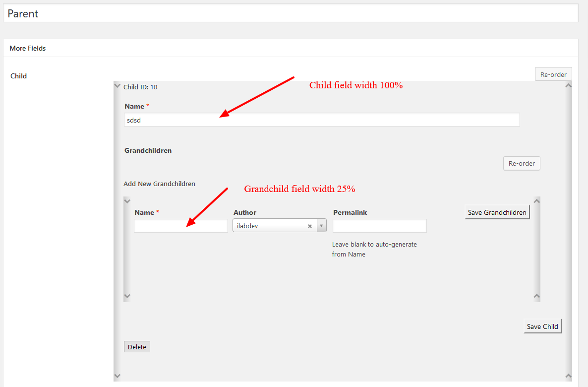Click bottom-right up chevron of Grandchildren form

(537, 296)
